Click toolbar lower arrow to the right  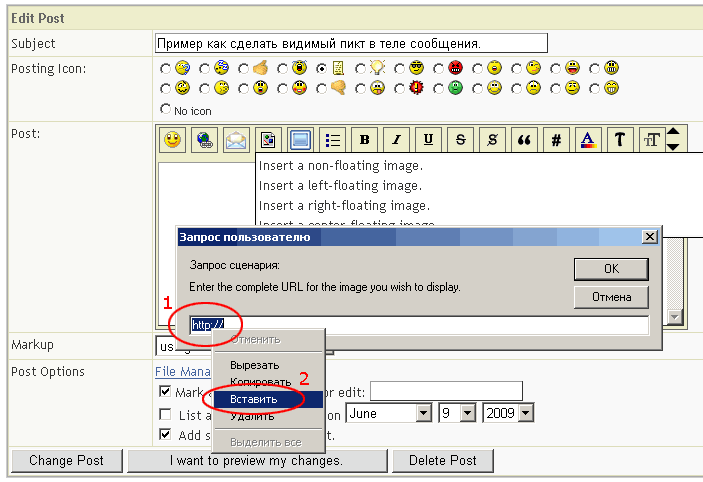673,147
